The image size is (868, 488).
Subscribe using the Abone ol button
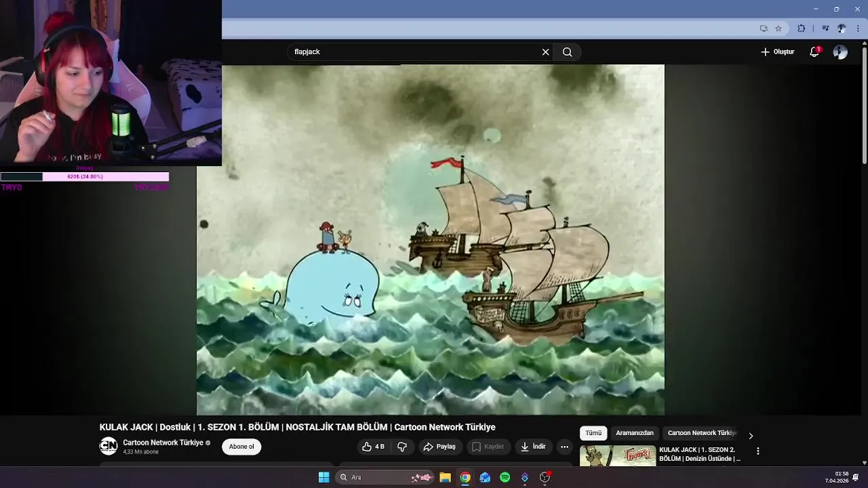[x=241, y=447]
